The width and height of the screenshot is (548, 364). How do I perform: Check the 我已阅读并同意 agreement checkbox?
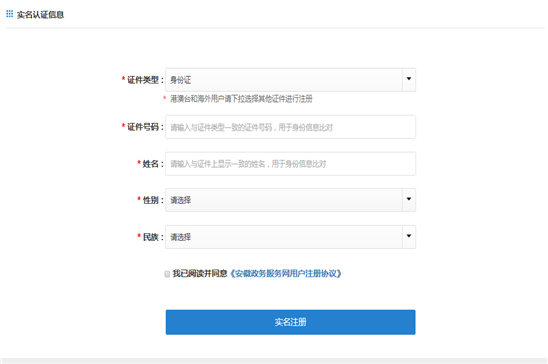(167, 274)
